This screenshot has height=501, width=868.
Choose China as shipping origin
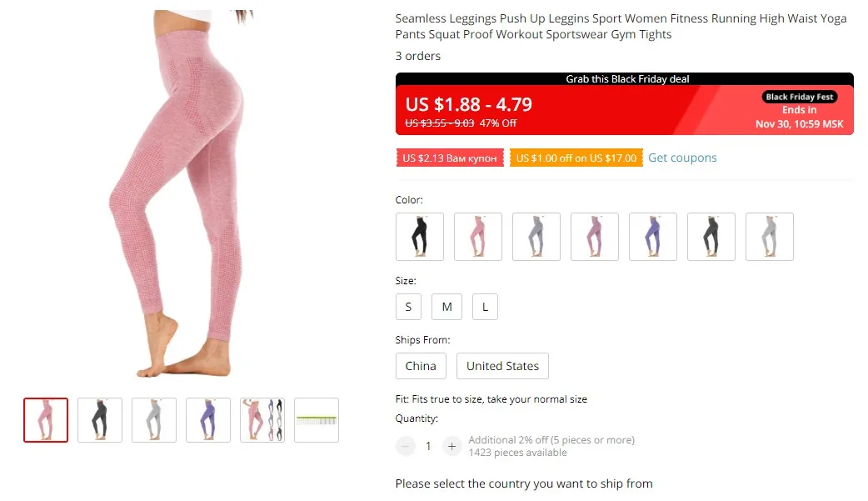421,366
